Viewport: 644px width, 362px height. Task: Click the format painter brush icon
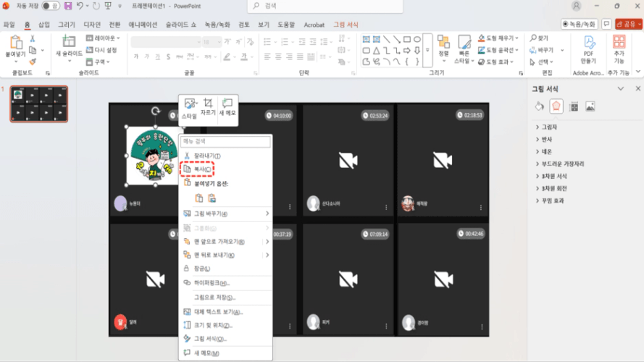coord(33,62)
